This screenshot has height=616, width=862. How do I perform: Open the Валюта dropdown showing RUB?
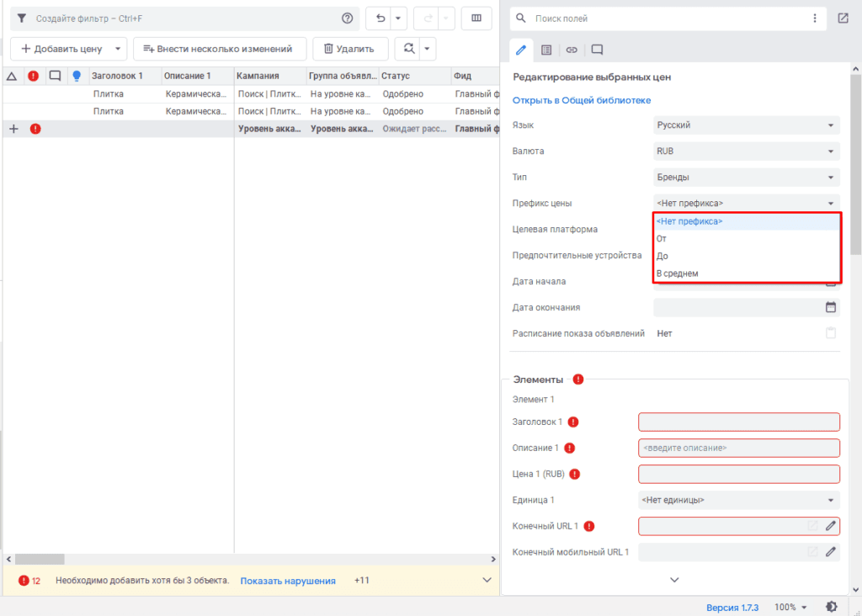click(746, 151)
